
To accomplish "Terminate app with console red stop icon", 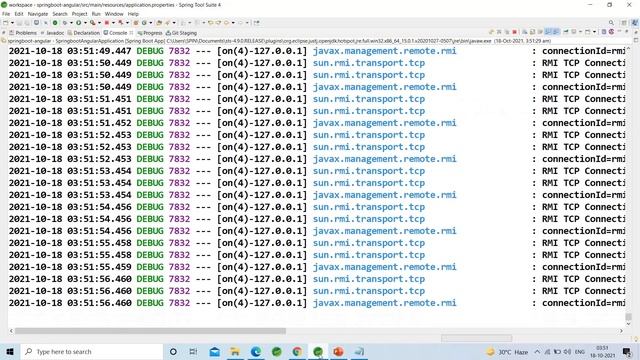I will (514, 32).
